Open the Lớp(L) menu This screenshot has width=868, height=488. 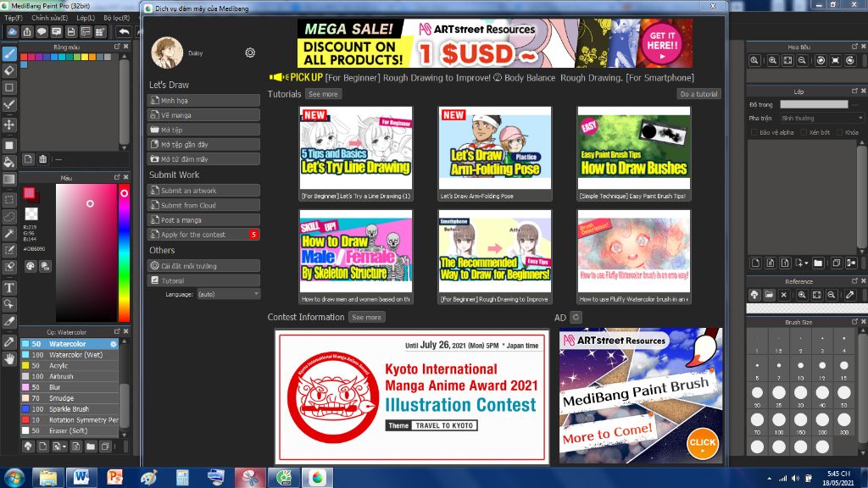click(86, 18)
